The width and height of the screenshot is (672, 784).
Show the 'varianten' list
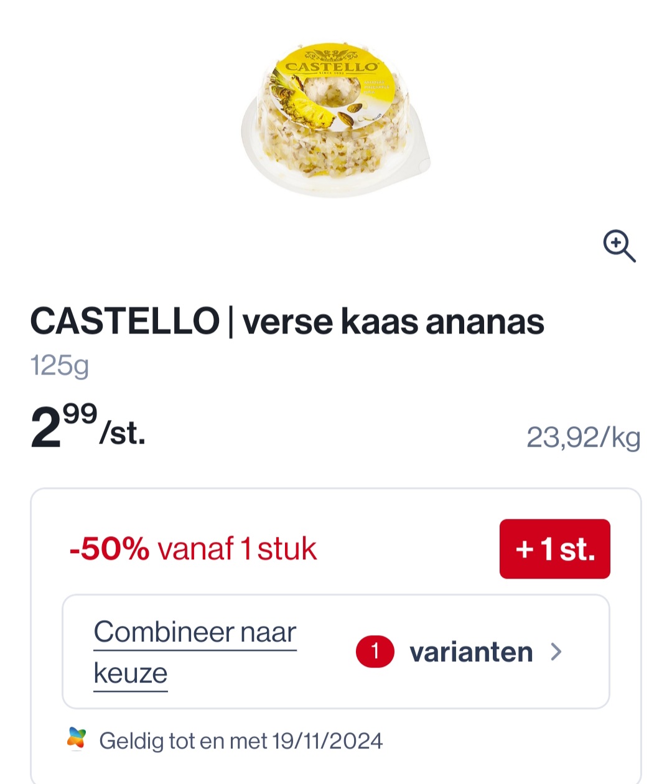[x=471, y=652]
